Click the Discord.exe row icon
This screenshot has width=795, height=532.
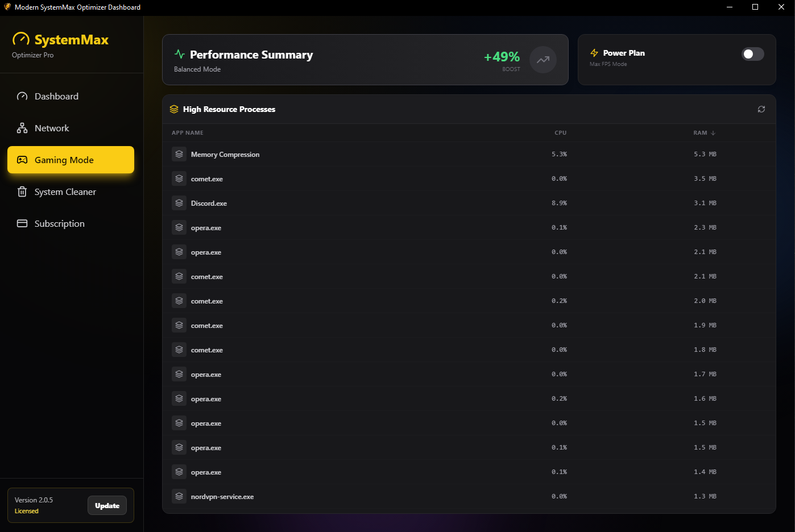(179, 203)
